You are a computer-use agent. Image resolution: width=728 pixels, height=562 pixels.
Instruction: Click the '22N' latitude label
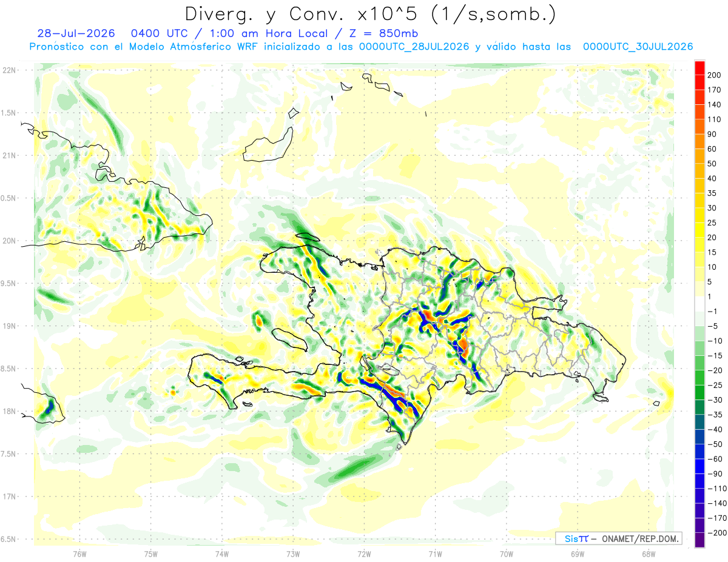coord(8,70)
